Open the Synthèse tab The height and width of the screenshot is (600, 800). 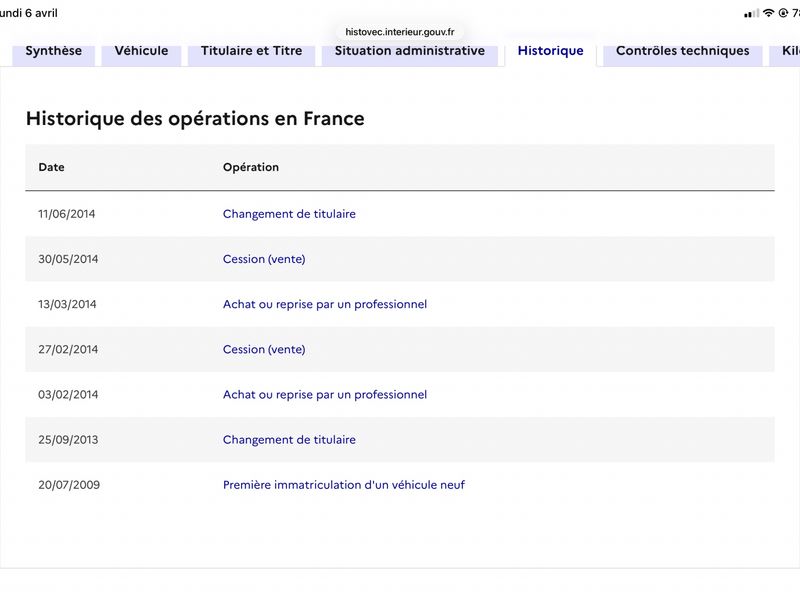click(54, 51)
